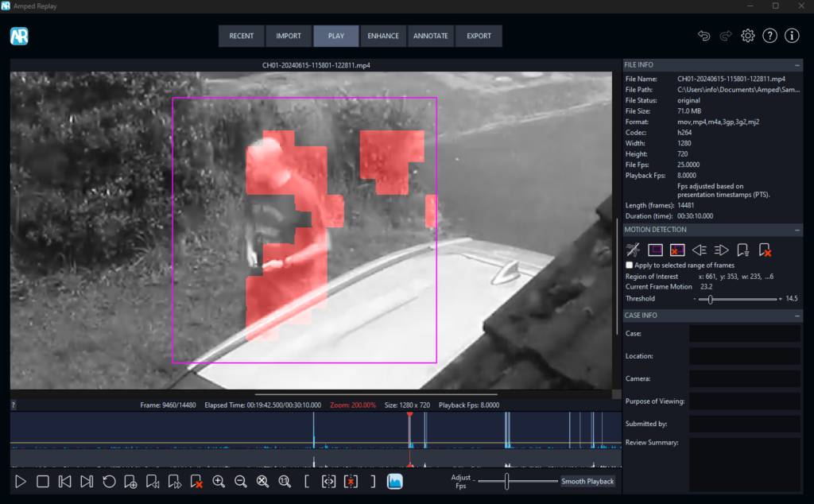This screenshot has height=504, width=814.
Task: Enable Apply to selected range of frames
Action: click(x=630, y=265)
